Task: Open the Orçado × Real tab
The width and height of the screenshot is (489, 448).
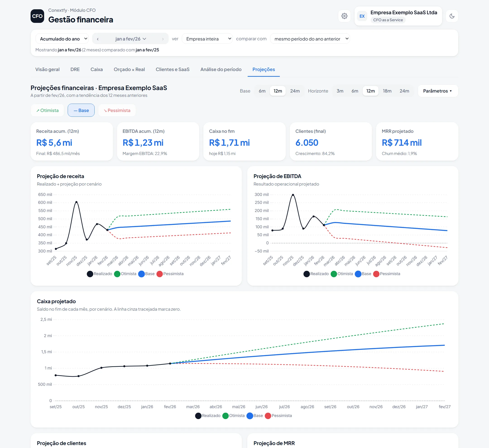Action: point(129,69)
